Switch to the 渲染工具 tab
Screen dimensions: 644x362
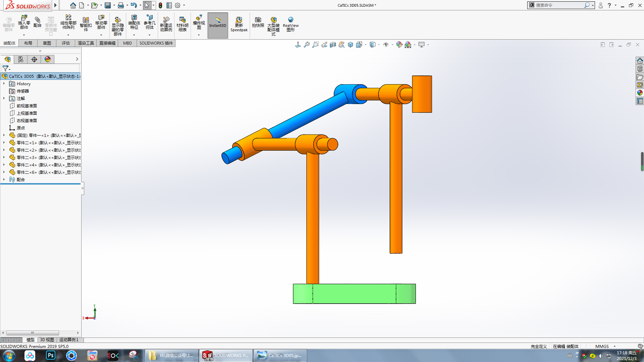point(86,43)
